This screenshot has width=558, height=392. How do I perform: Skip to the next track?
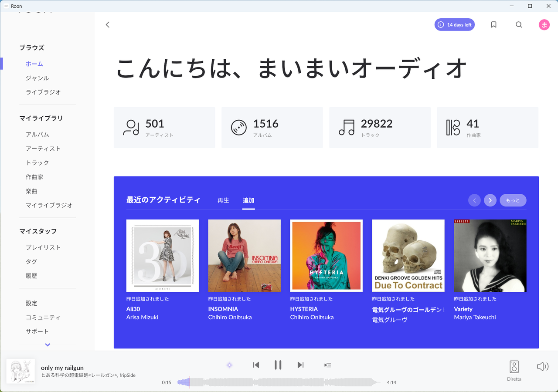click(x=300, y=365)
